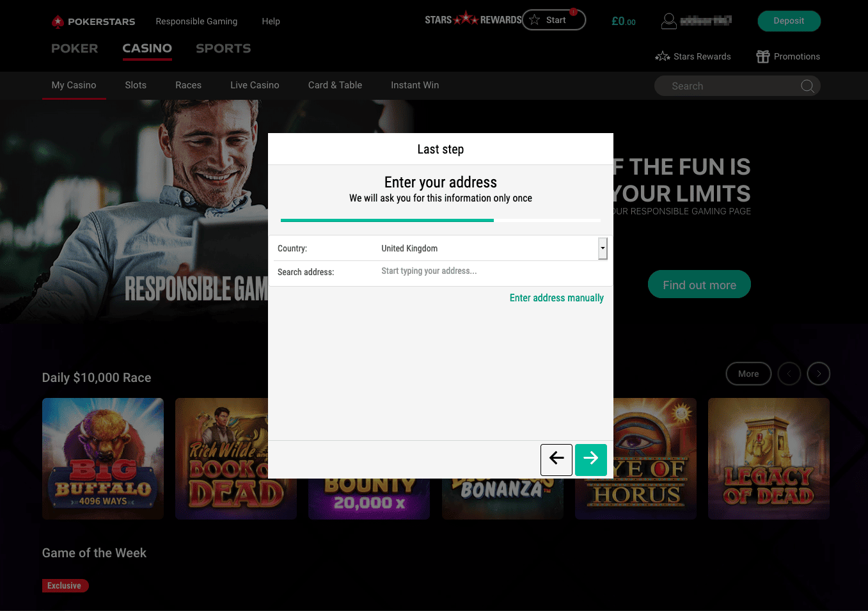Open the Live Casino tab
This screenshot has width=868, height=611.
click(255, 85)
